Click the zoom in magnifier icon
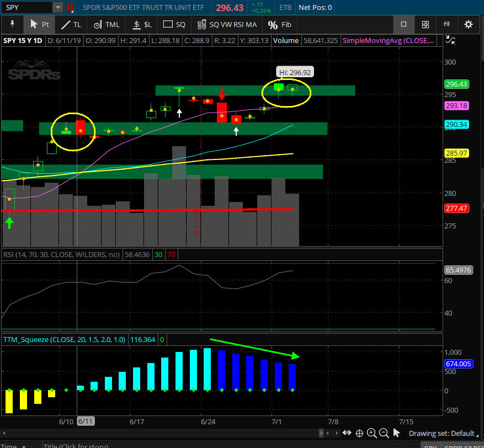 [371, 433]
